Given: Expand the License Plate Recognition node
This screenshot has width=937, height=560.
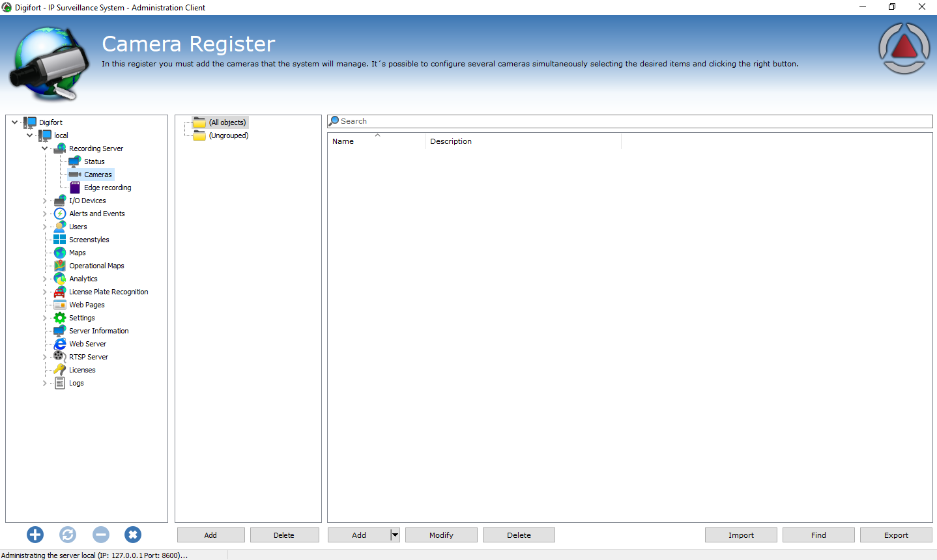Looking at the screenshot, I should click(x=44, y=292).
